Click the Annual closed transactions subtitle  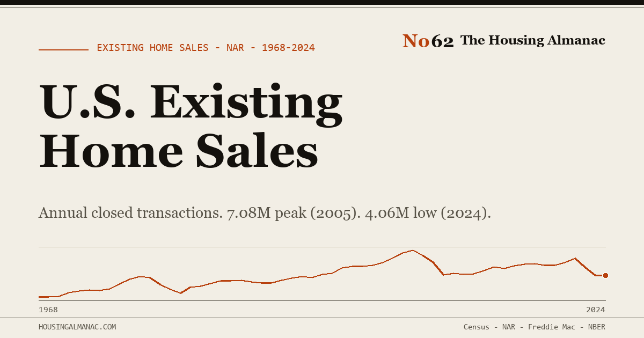265,213
